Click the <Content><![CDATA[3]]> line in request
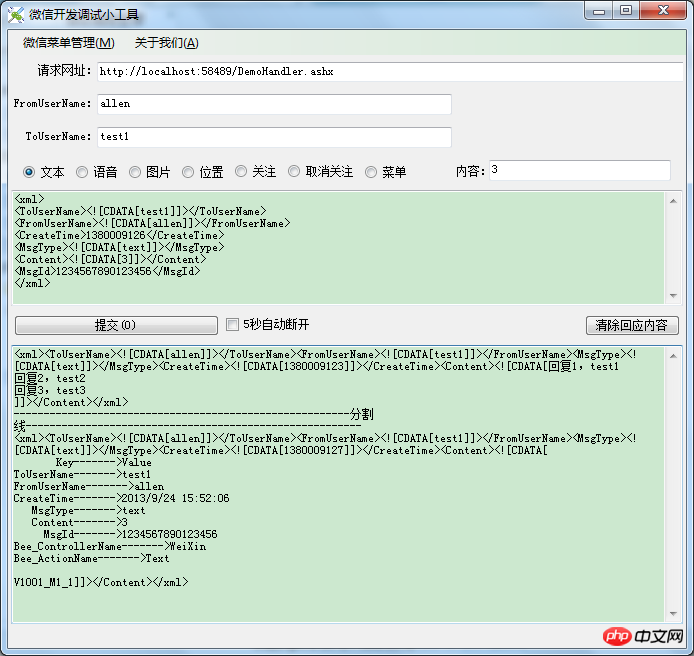694x656 pixels. [110, 259]
